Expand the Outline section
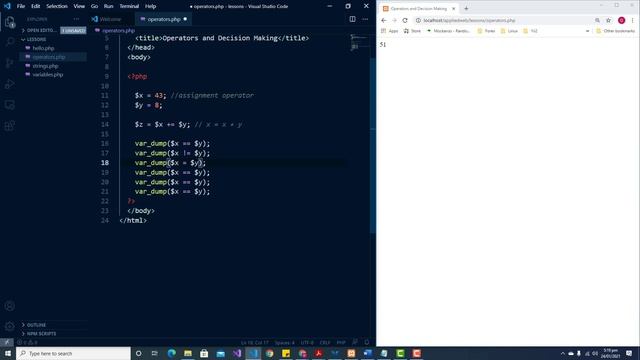The image size is (640, 360). pos(53,325)
